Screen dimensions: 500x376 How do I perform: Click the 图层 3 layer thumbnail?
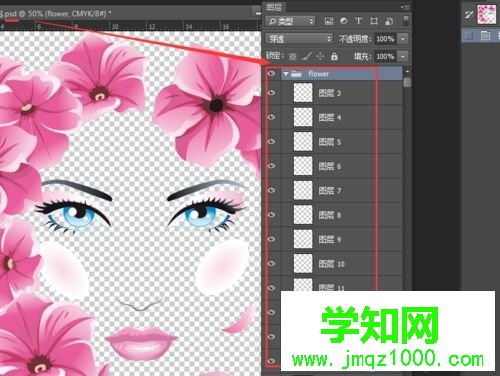pyautogui.click(x=303, y=93)
